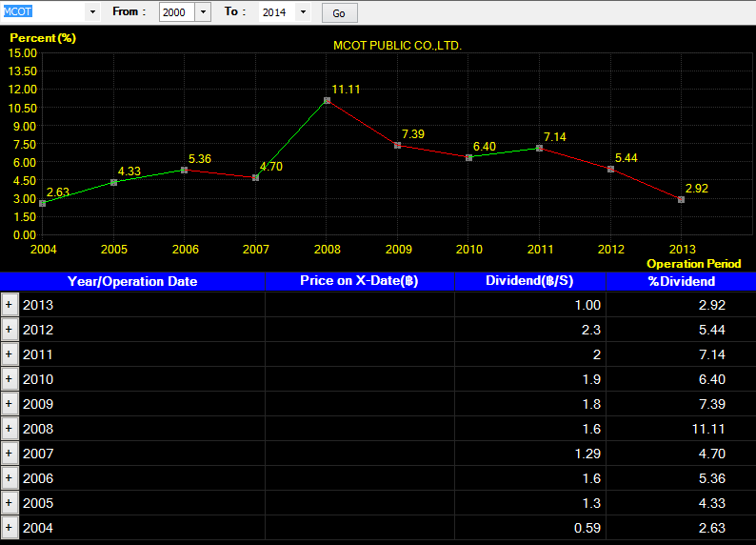Click the 2010 year label on chart axis
756x545 pixels.
[x=468, y=250]
